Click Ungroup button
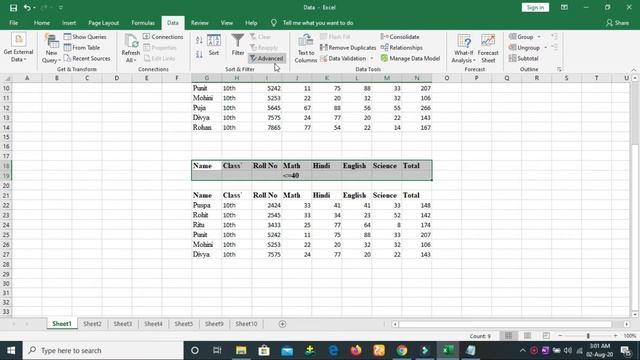The image size is (640, 360). click(x=524, y=47)
